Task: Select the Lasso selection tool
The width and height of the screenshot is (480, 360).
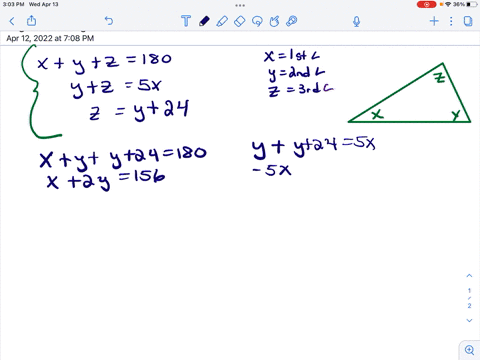Action: coord(257,21)
